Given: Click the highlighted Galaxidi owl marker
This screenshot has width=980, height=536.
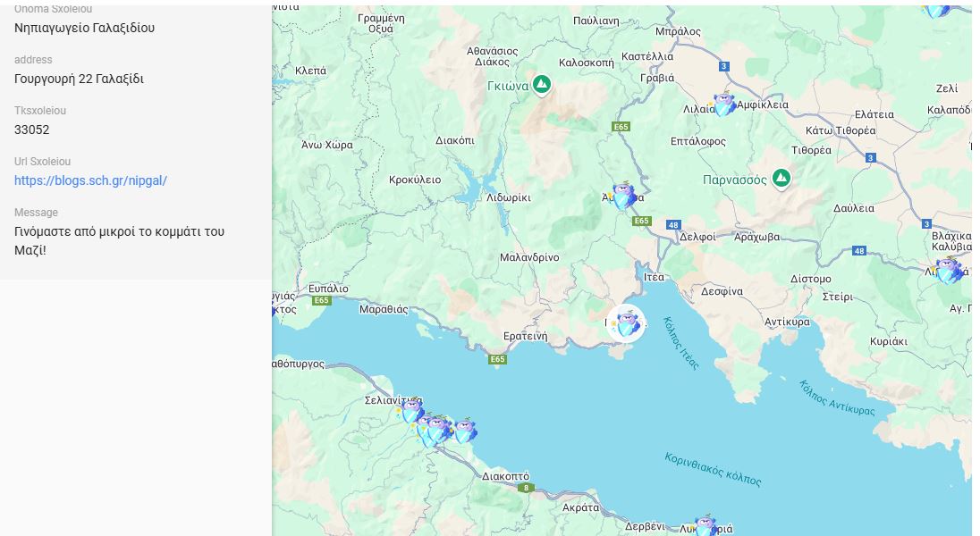Looking at the screenshot, I should tap(627, 323).
